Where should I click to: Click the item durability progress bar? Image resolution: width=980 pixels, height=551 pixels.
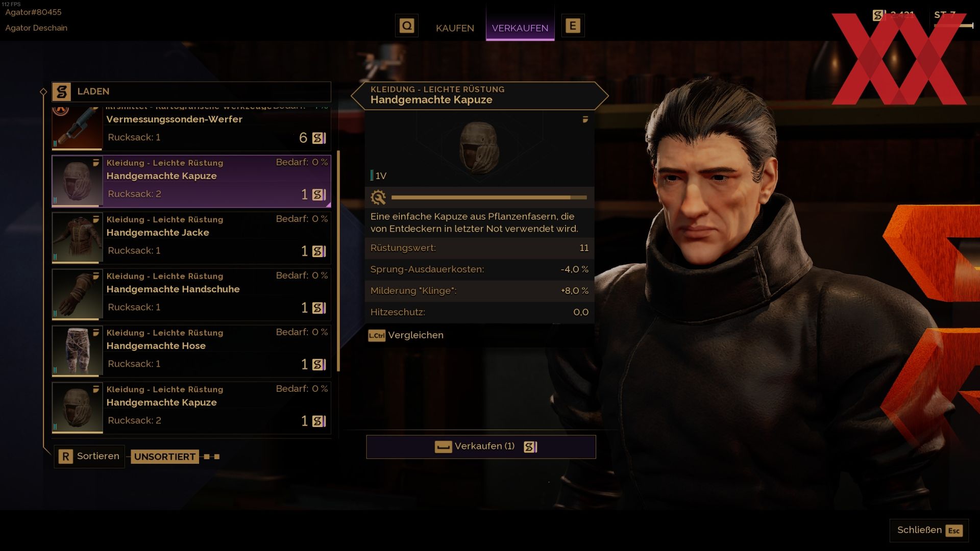click(489, 197)
